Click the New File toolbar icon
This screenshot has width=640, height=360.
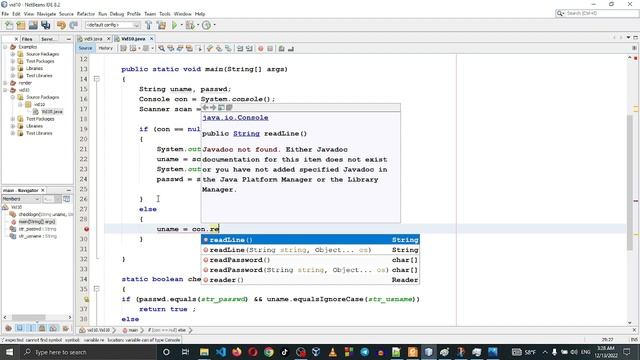tap(9, 25)
